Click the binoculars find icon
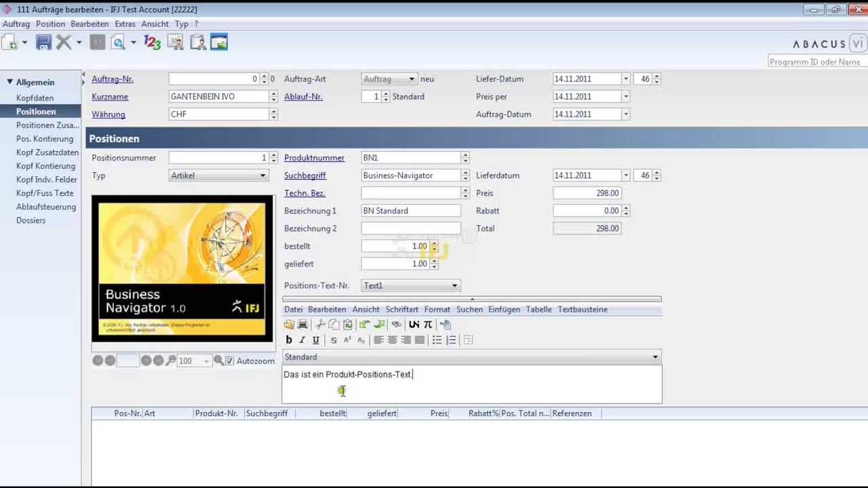The height and width of the screenshot is (488, 868). pos(397,325)
